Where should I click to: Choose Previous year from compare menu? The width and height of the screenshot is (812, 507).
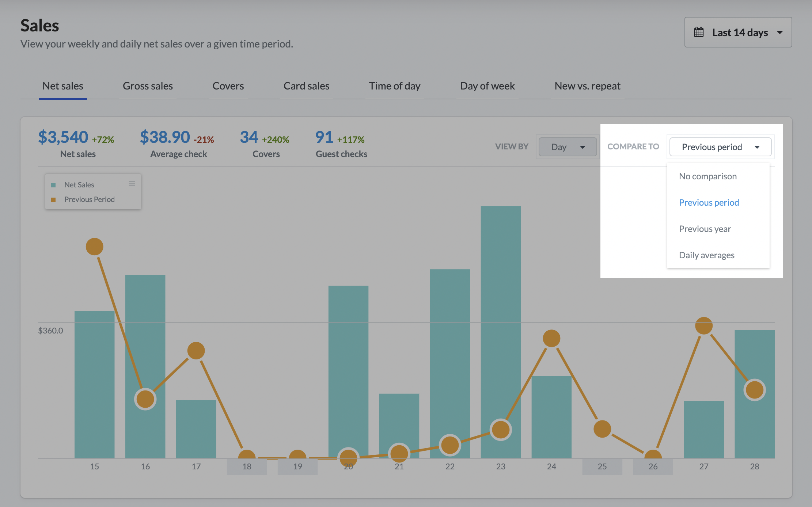click(705, 229)
